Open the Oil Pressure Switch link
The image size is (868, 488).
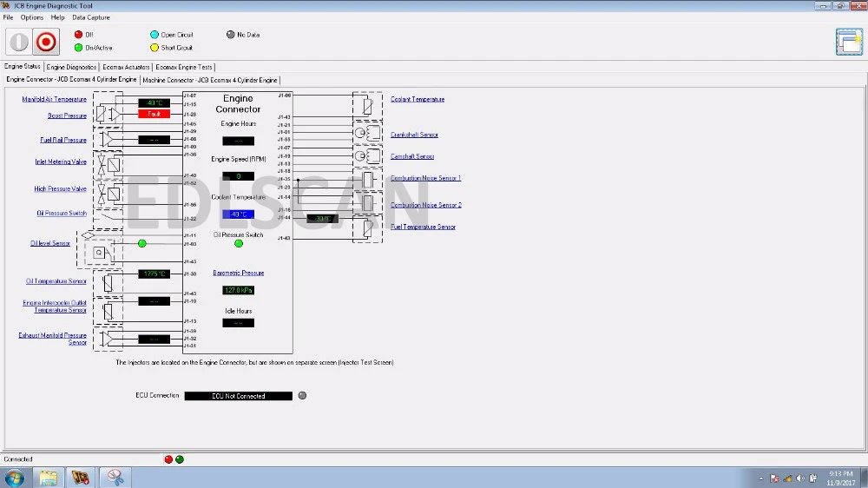coord(62,214)
